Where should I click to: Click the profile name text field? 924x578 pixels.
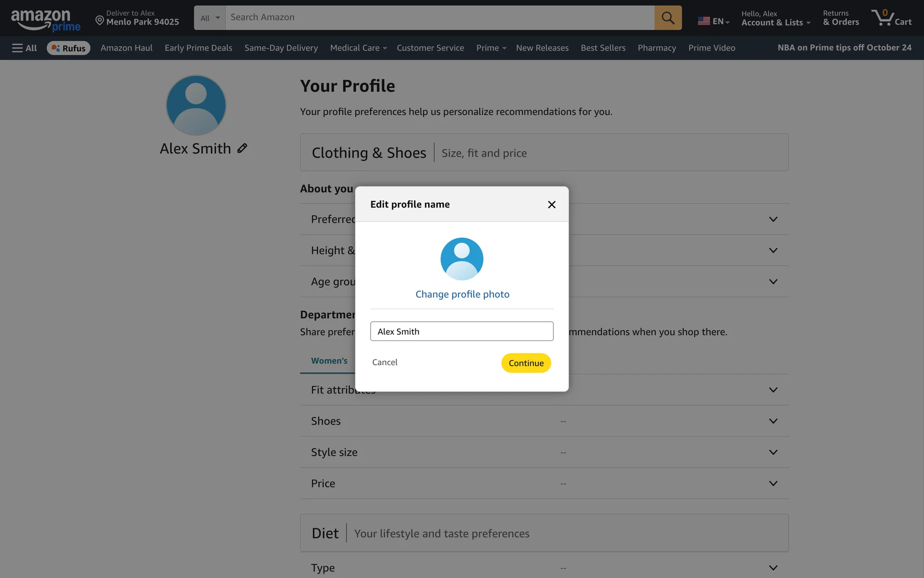(462, 331)
